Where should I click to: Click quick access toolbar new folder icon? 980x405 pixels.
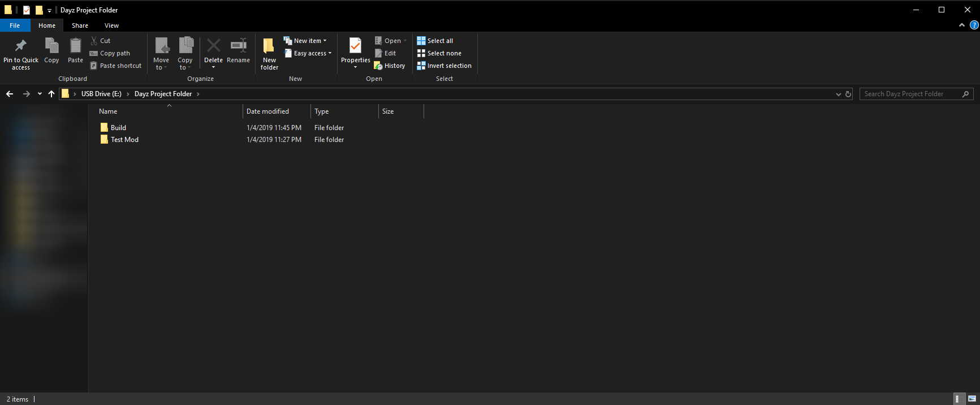pyautogui.click(x=38, y=10)
